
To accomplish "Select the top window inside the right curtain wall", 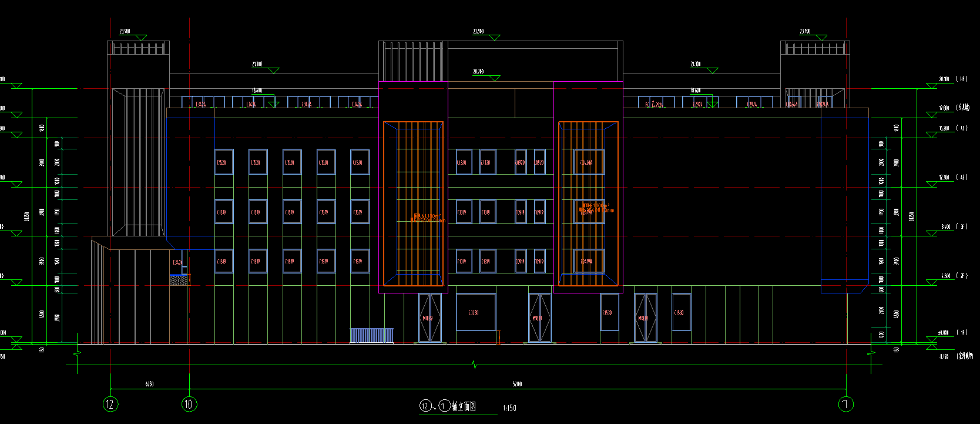I will [x=589, y=162].
